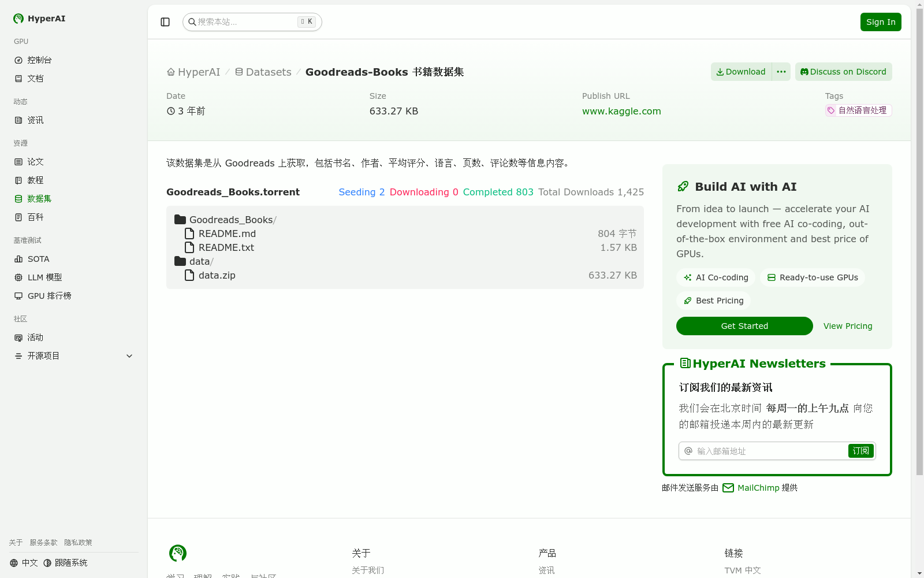The width and height of the screenshot is (924, 578).
Task: Open the MailChimp link
Action: click(x=758, y=488)
